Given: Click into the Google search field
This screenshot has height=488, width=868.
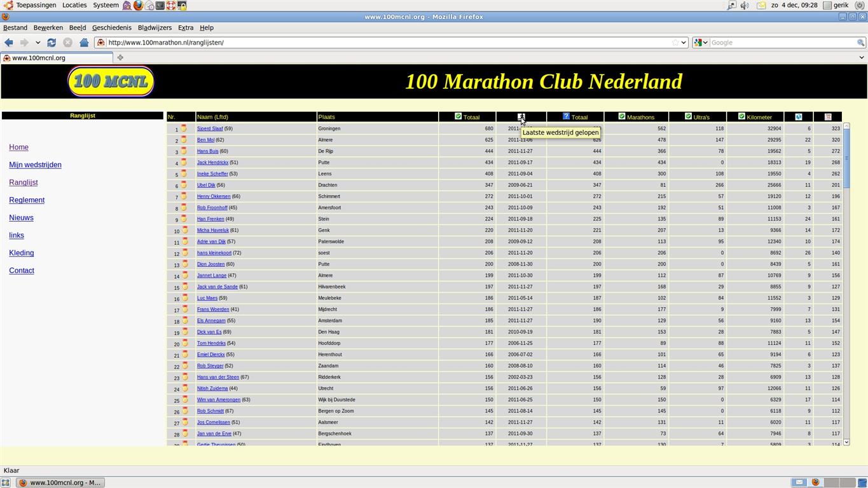Looking at the screenshot, I should (782, 43).
